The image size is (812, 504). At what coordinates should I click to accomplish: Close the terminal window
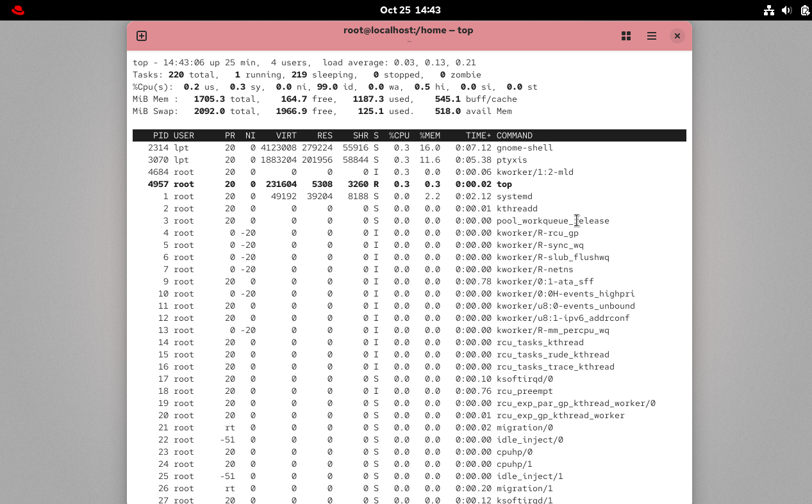677,36
